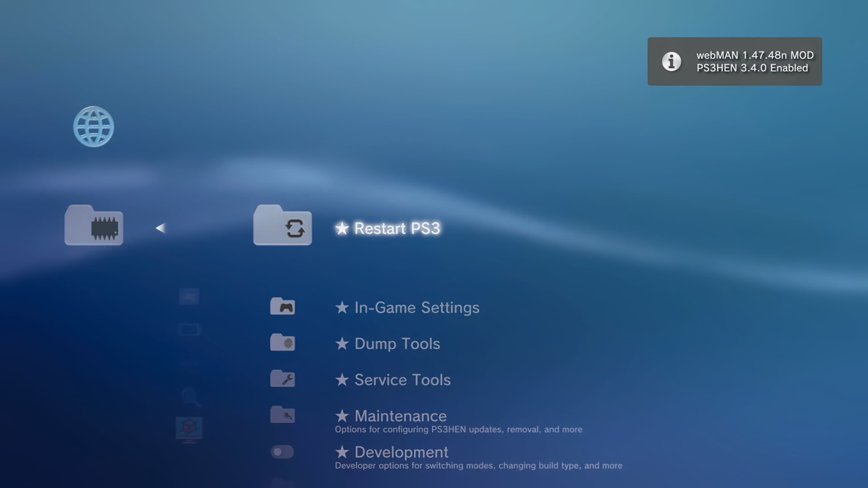Screen dimensions: 868x488
Task: Click the Maintenance folder icon
Action: (x=283, y=414)
